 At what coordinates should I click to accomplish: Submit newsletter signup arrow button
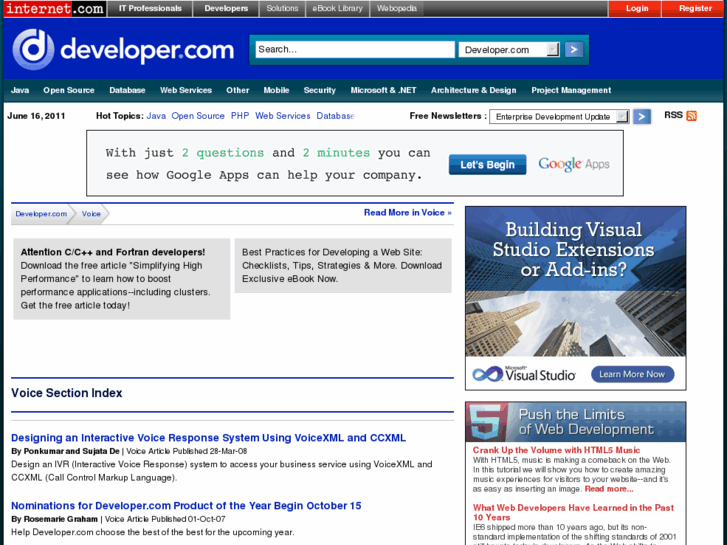(x=642, y=116)
